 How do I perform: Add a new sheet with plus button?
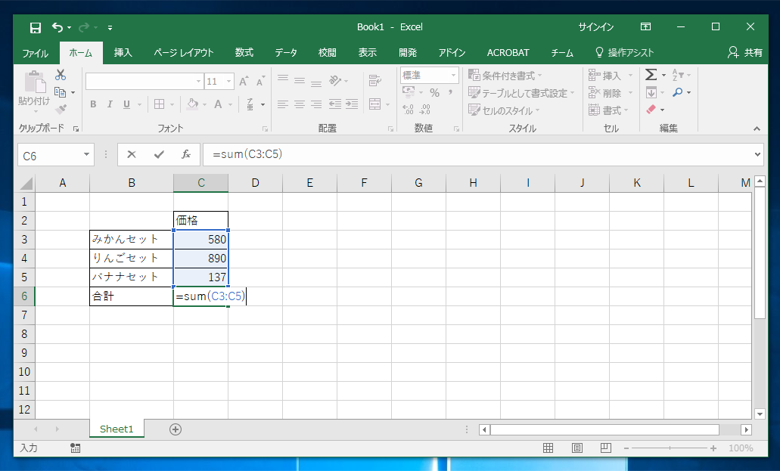point(175,429)
